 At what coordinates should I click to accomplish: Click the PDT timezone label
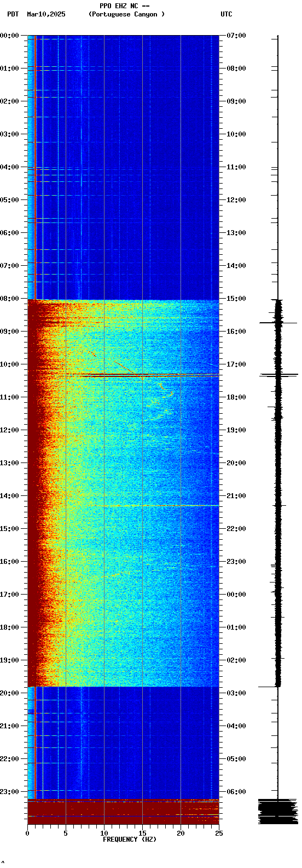click(x=13, y=14)
